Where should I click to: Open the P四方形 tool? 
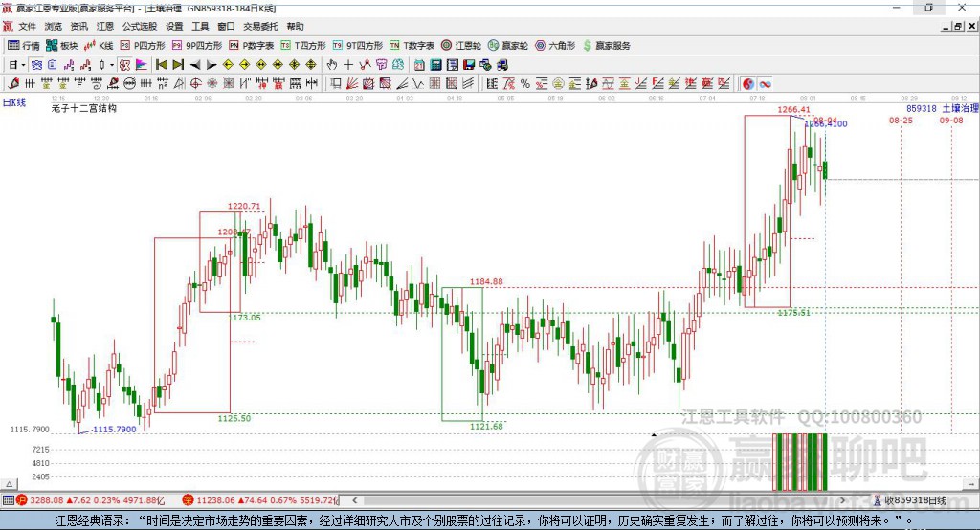[143, 46]
